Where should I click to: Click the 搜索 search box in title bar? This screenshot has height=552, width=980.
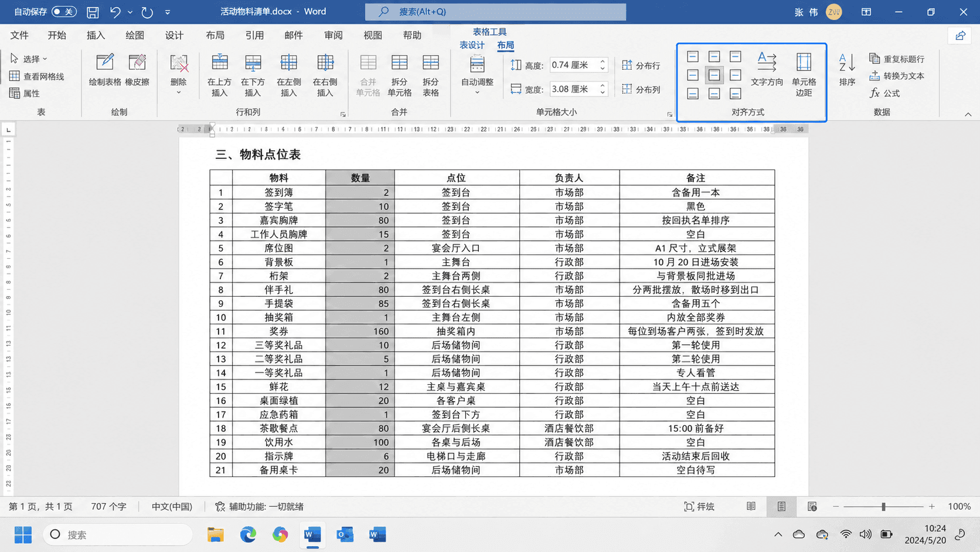pos(495,12)
